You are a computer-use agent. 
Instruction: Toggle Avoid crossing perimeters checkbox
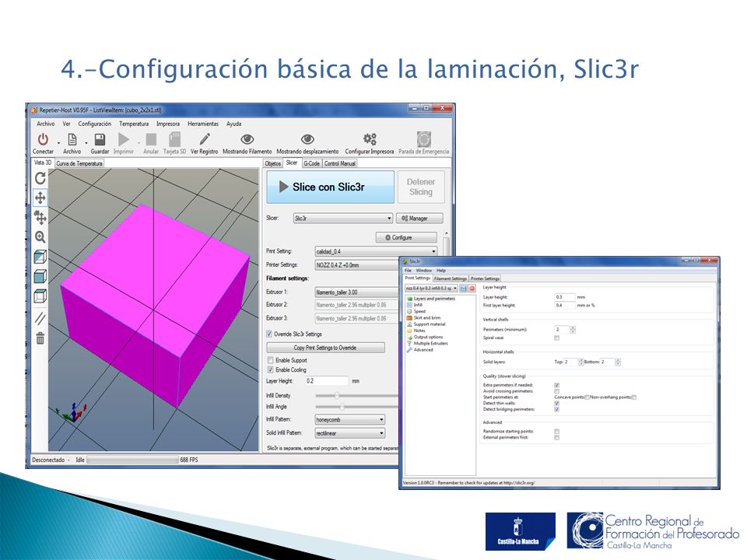point(556,391)
